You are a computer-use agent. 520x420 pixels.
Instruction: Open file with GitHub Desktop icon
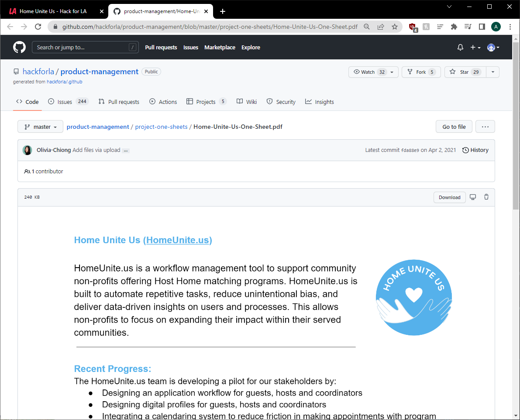pos(473,197)
